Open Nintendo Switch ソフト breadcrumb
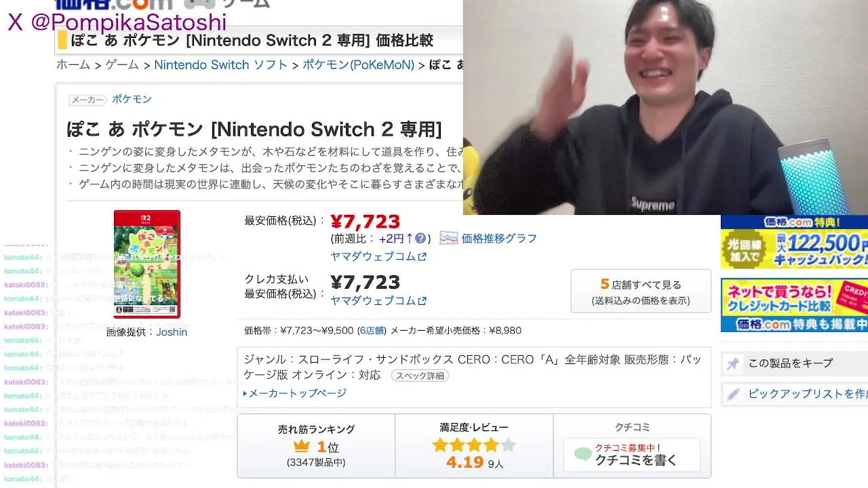 [x=221, y=65]
